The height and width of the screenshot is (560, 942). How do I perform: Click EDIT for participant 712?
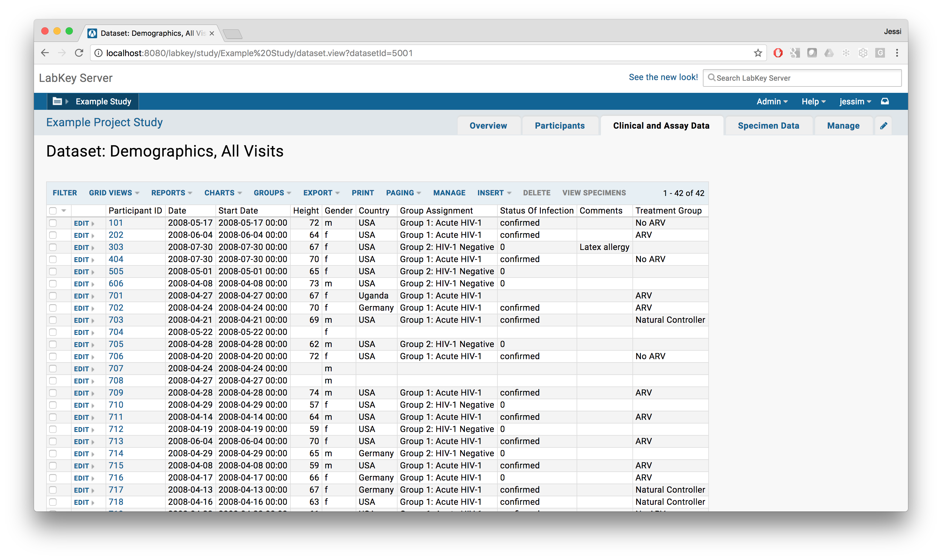click(82, 430)
